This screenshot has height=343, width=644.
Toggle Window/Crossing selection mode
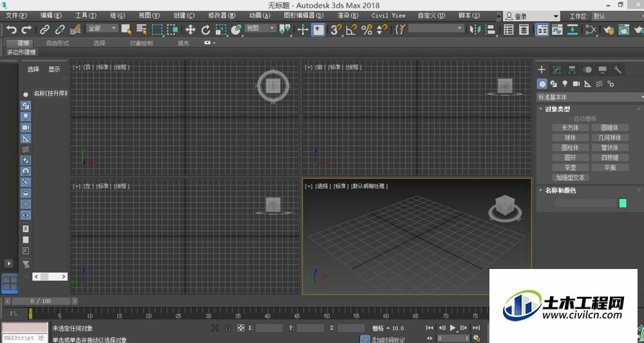173,30
